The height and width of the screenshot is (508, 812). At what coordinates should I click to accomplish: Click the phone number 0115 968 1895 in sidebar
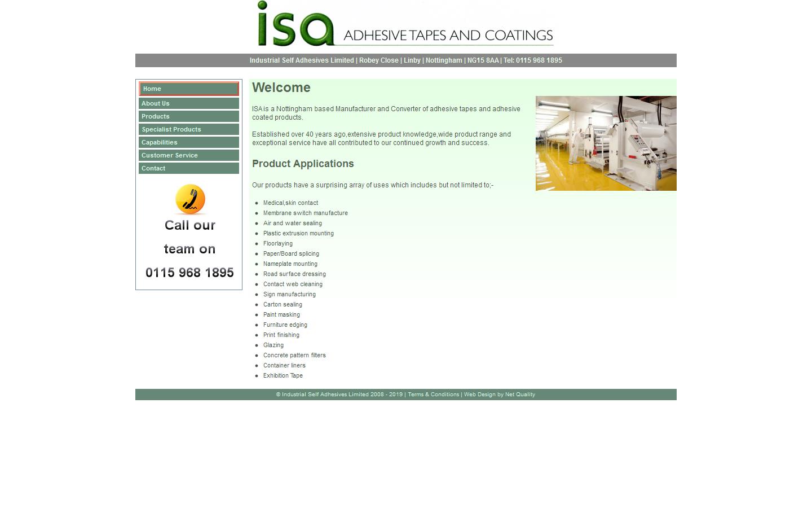[x=189, y=273]
